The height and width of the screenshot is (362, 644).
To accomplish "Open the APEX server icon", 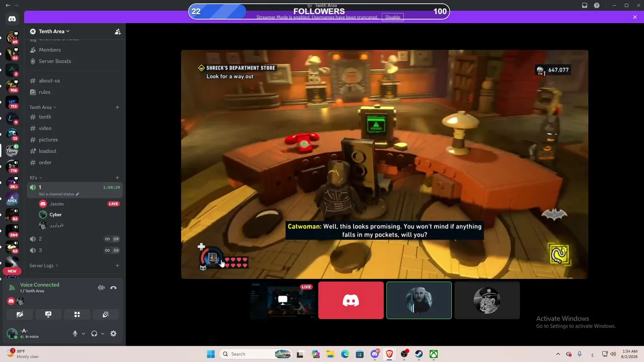I will tap(12, 200).
